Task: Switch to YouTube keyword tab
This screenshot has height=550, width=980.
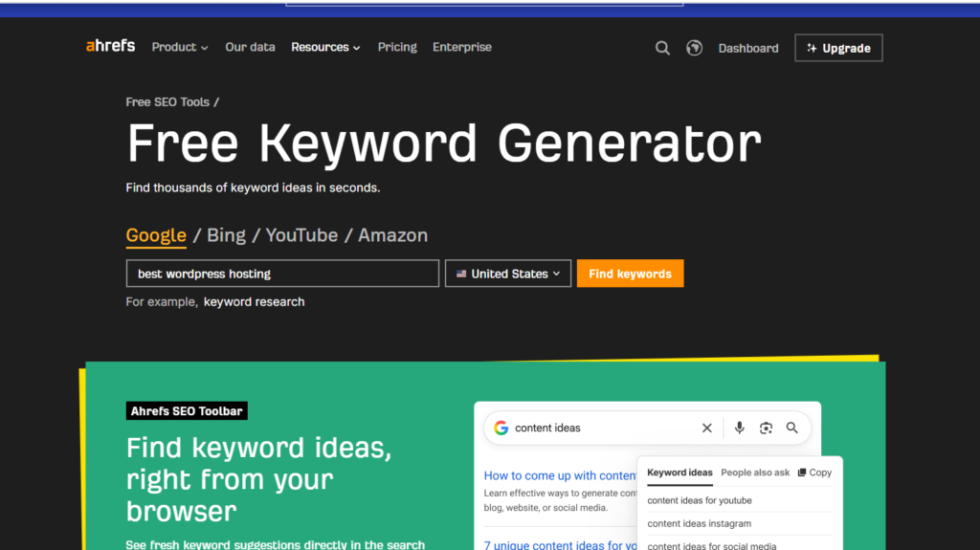Action: click(301, 235)
